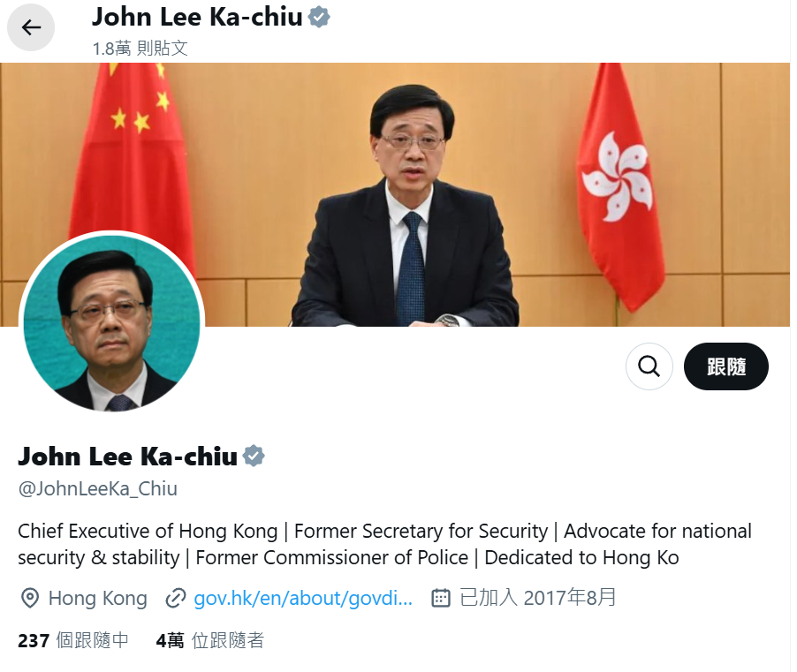Go back using the left arrow button
The image size is (797, 672).
coord(31,27)
